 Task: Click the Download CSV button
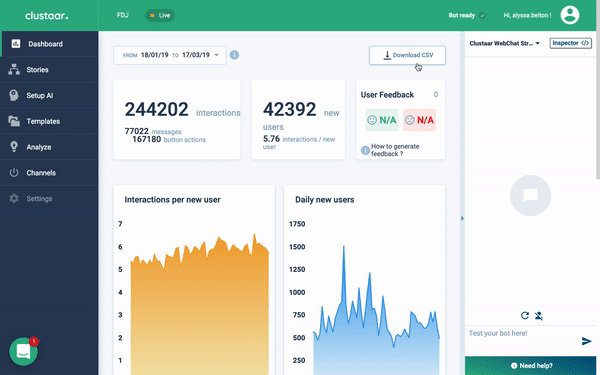point(408,55)
